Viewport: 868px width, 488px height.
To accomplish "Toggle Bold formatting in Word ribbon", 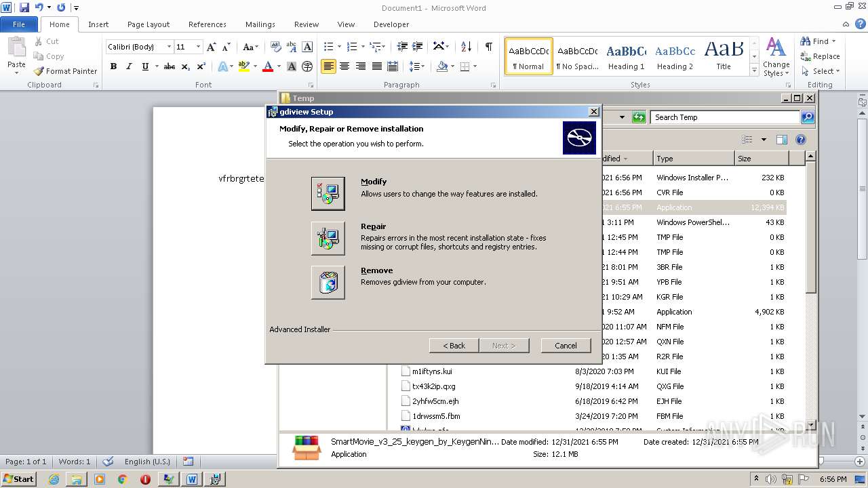I will point(113,66).
